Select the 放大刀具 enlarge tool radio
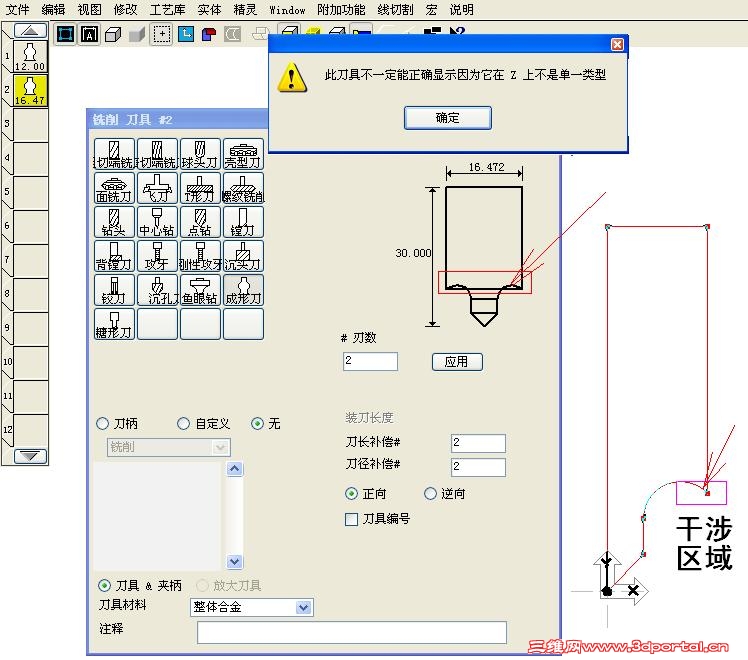Screen dimensions: 748x660 coord(202,585)
